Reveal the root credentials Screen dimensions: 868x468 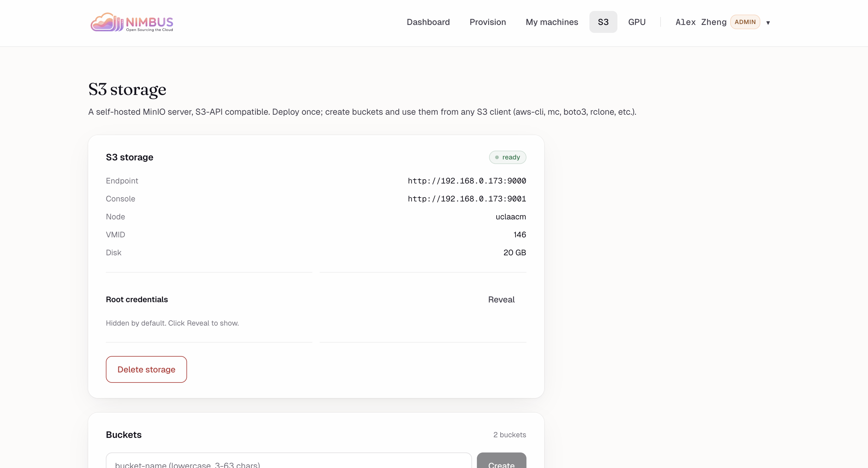(x=501, y=299)
